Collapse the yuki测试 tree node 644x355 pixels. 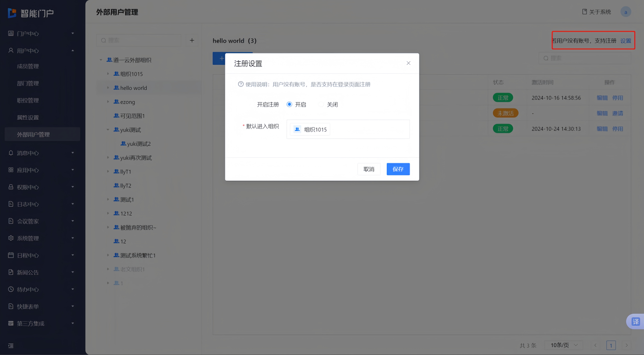coord(108,130)
